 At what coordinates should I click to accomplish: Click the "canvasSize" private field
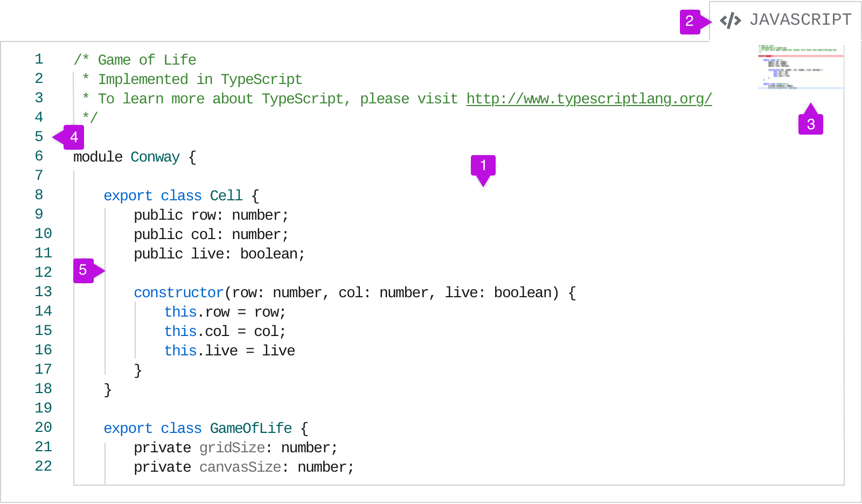[240, 467]
